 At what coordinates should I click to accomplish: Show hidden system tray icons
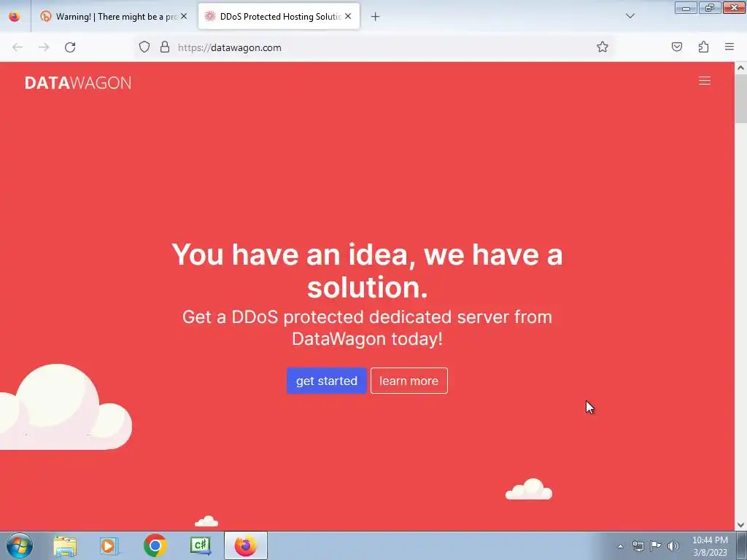point(620,546)
